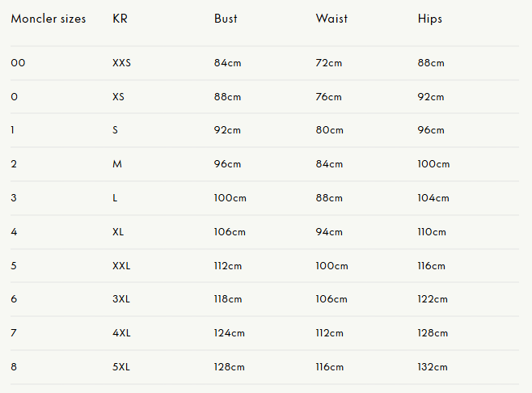
Task: Click the 132cm hips value
Action: click(x=433, y=367)
